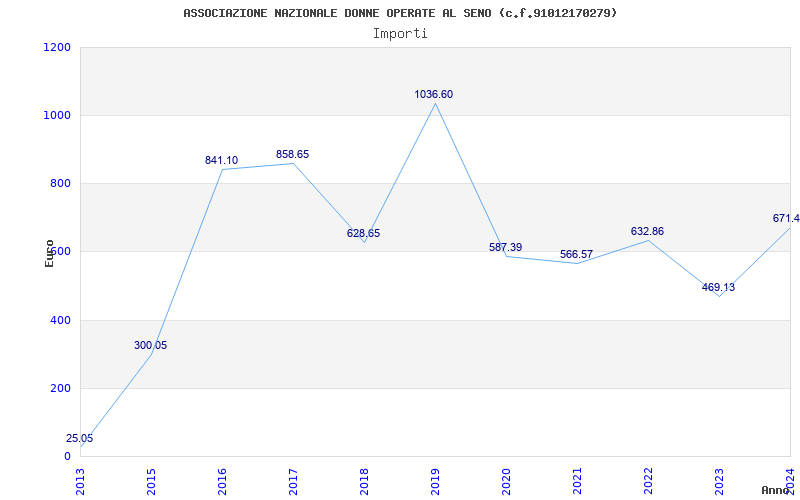This screenshot has height=500, width=800.
Task: Select the 628.65 data label
Action: click(363, 233)
